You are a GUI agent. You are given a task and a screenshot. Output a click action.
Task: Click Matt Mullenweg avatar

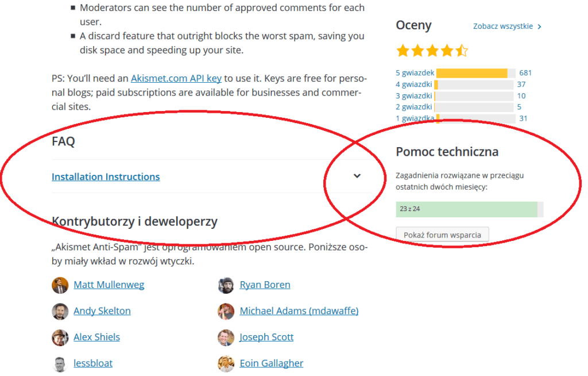(60, 285)
